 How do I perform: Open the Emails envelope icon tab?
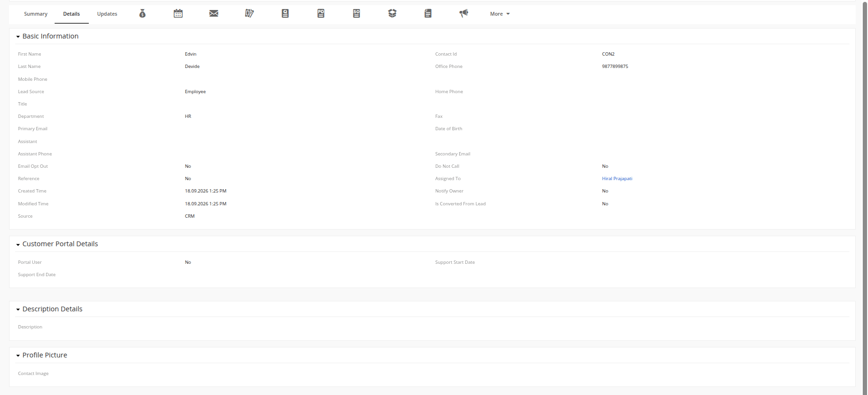[x=214, y=14]
